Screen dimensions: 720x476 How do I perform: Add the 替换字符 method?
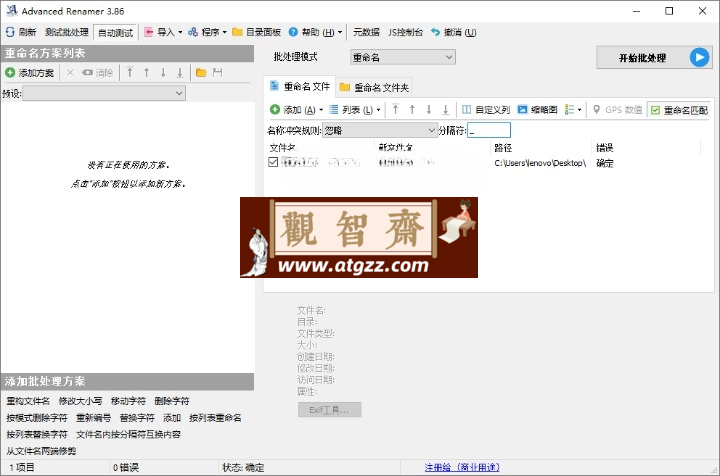click(137, 418)
